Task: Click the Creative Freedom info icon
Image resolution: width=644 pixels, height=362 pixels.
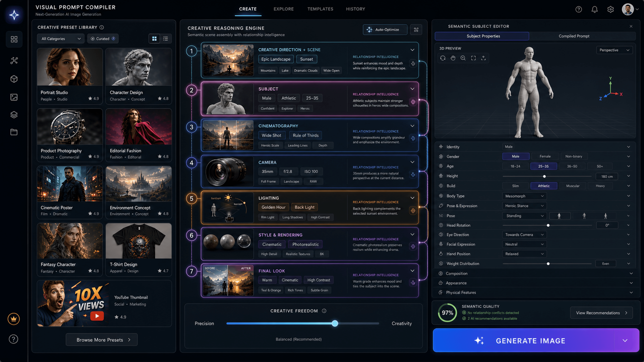Action: (324, 311)
